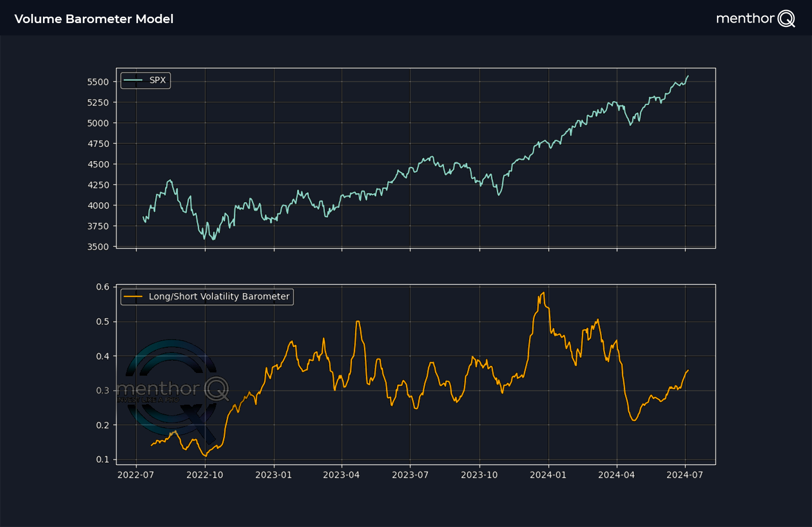Click the menthor wordmark in top-right header

pyautogui.click(x=745, y=19)
